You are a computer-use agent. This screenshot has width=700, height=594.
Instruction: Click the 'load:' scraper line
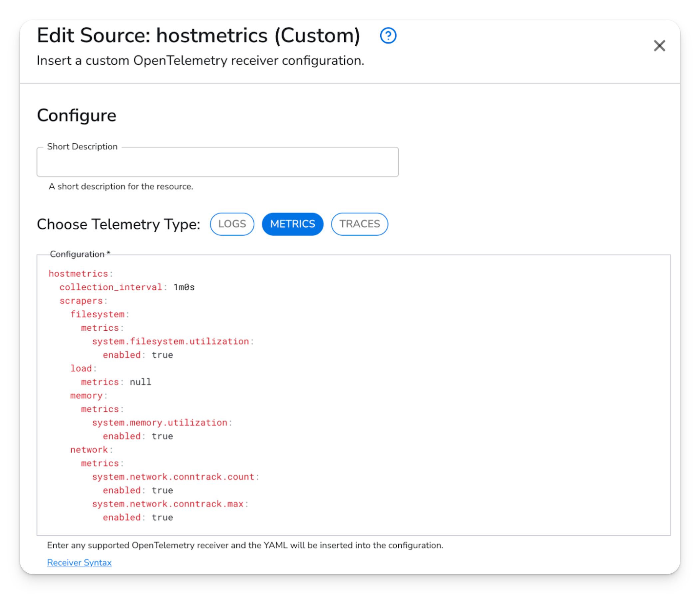point(83,368)
